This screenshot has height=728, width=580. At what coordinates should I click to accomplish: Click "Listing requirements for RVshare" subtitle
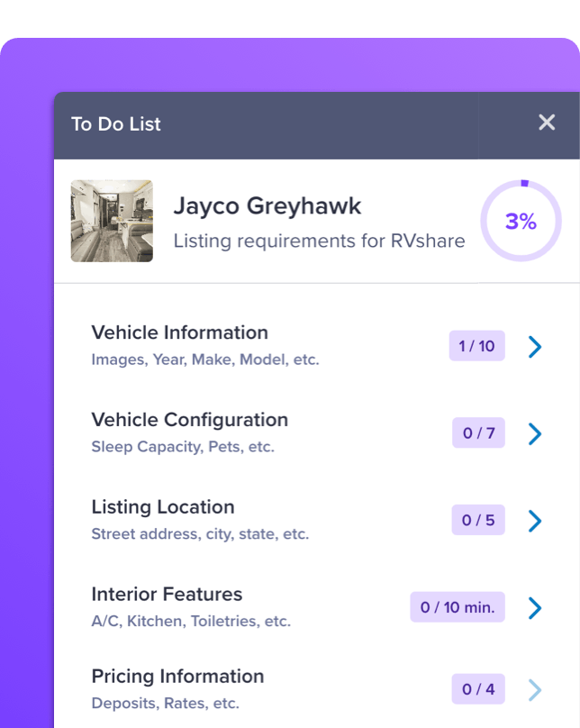coord(319,241)
